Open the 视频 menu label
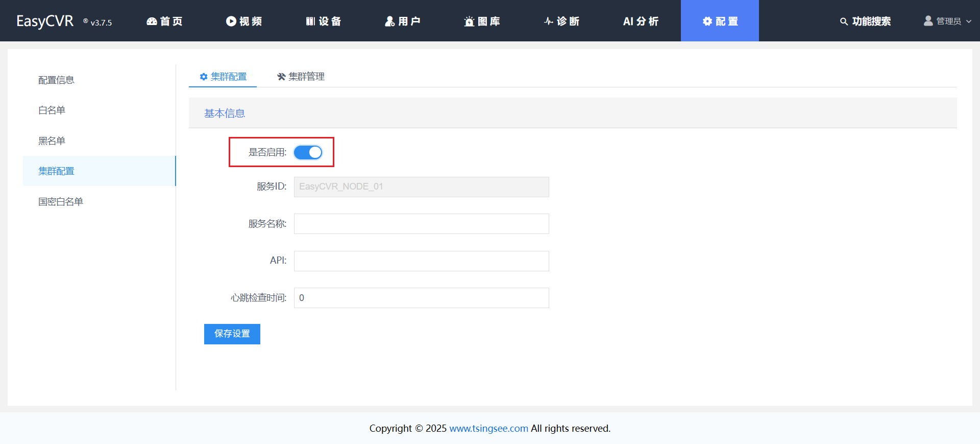This screenshot has width=980, height=444. [x=251, y=21]
